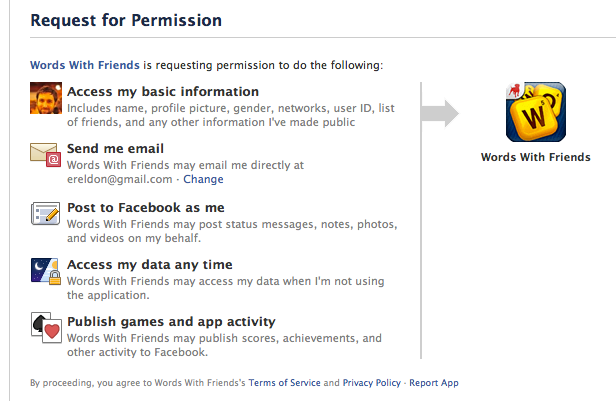The height and width of the screenshot is (401, 616).
Task: Click the Post to Facebook as me heading
Action: 145,207
